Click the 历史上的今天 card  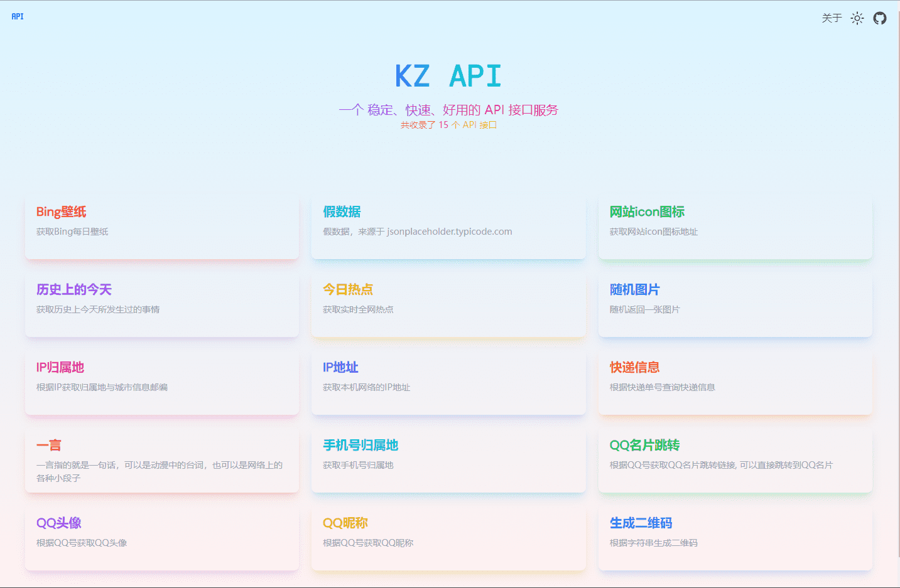click(x=162, y=304)
